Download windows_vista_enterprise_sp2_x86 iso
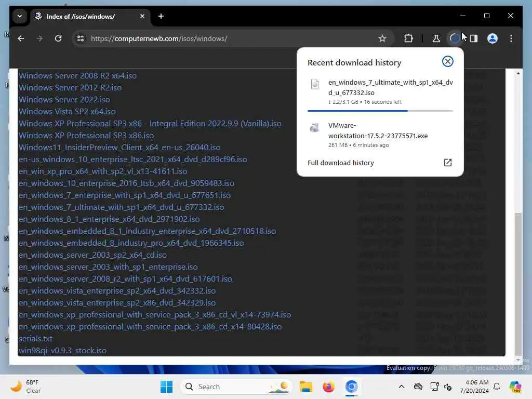 [117, 303]
